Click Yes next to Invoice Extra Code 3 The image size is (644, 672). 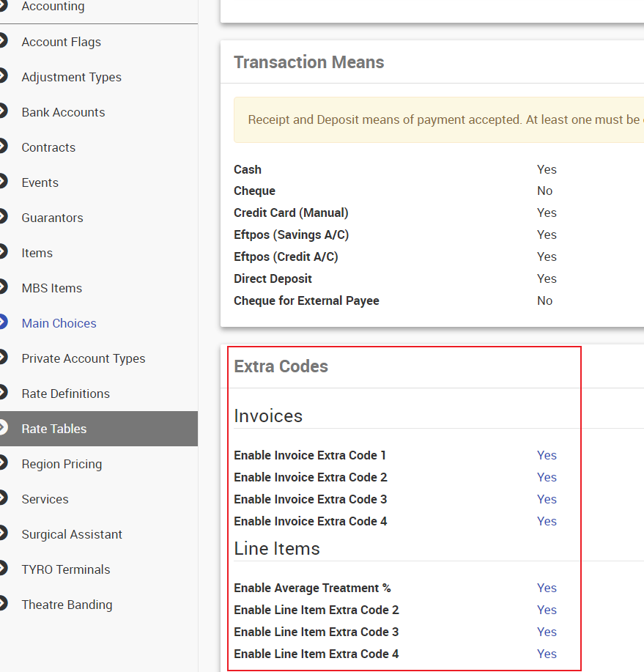pyautogui.click(x=547, y=499)
